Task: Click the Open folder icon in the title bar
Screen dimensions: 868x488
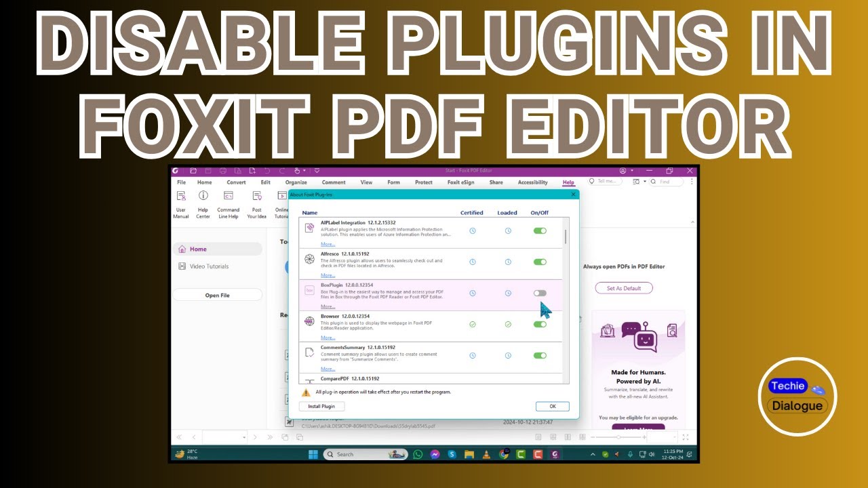Action: point(193,171)
